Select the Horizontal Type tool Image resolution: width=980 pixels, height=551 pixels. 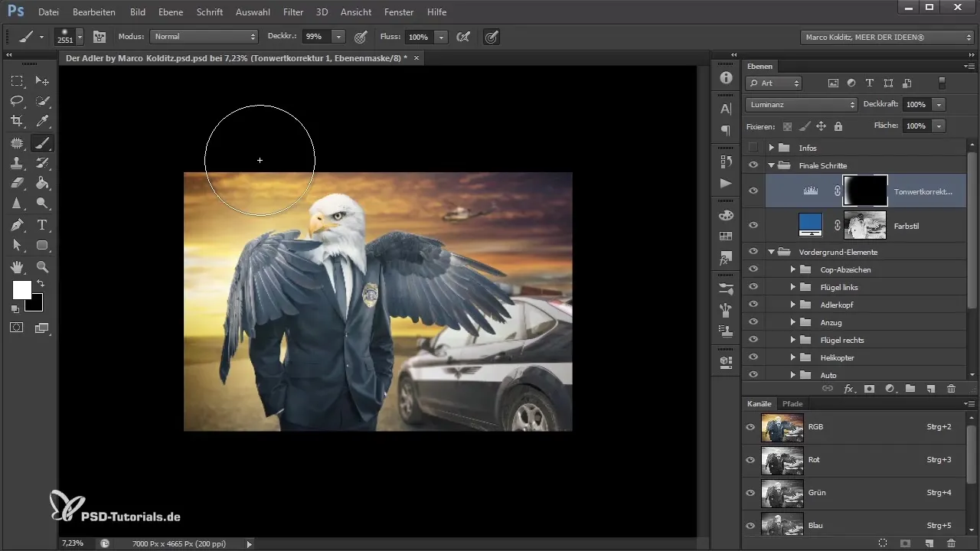43,225
